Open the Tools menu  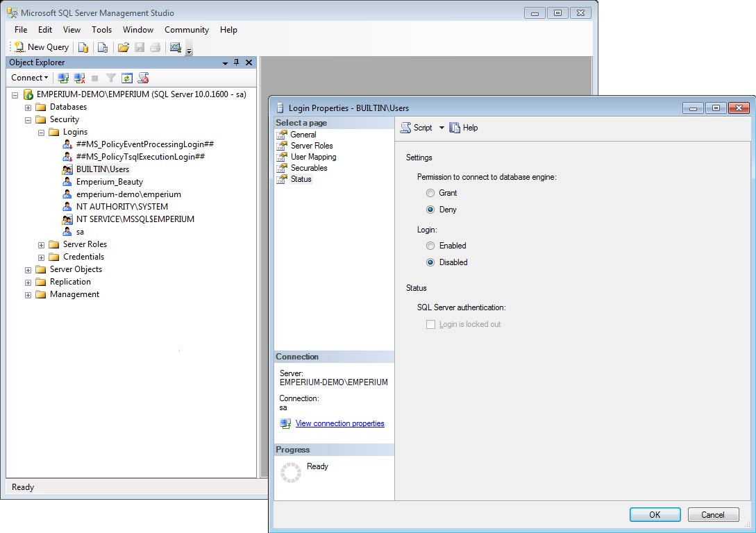pos(101,30)
